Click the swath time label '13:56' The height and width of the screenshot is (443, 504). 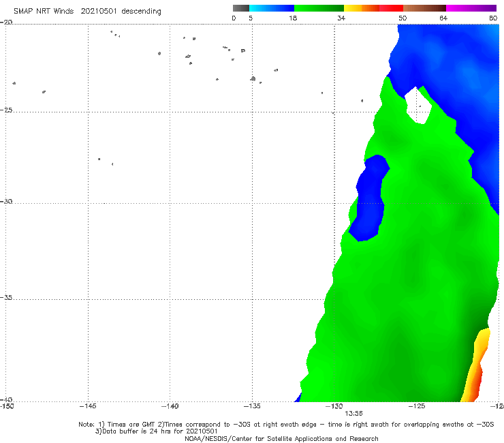(353, 414)
